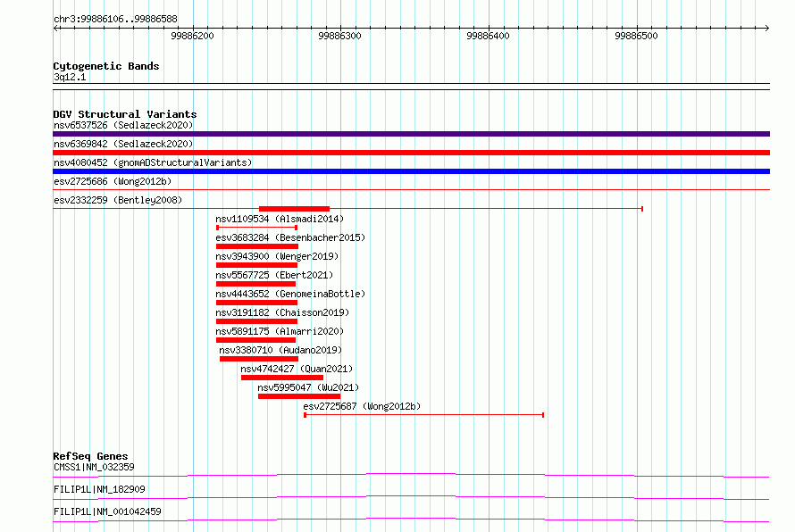
Task: Click FILIP1L|NM_182909 gene label
Action: [x=99, y=489]
